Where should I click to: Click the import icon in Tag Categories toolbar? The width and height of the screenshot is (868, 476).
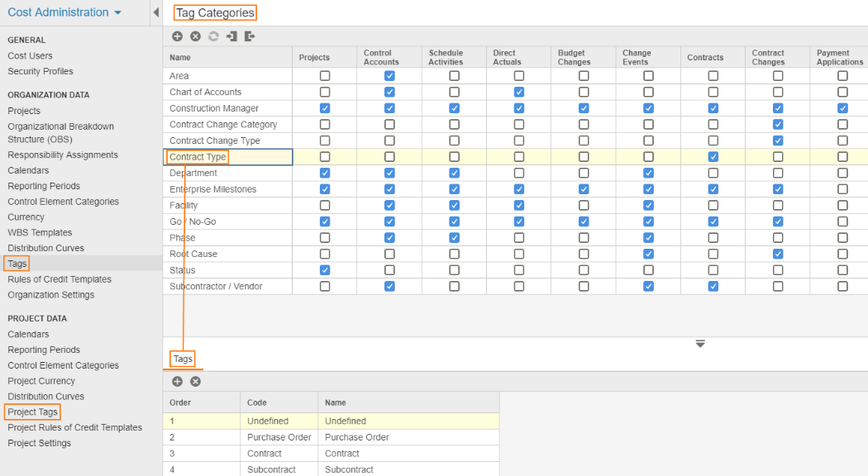click(231, 36)
